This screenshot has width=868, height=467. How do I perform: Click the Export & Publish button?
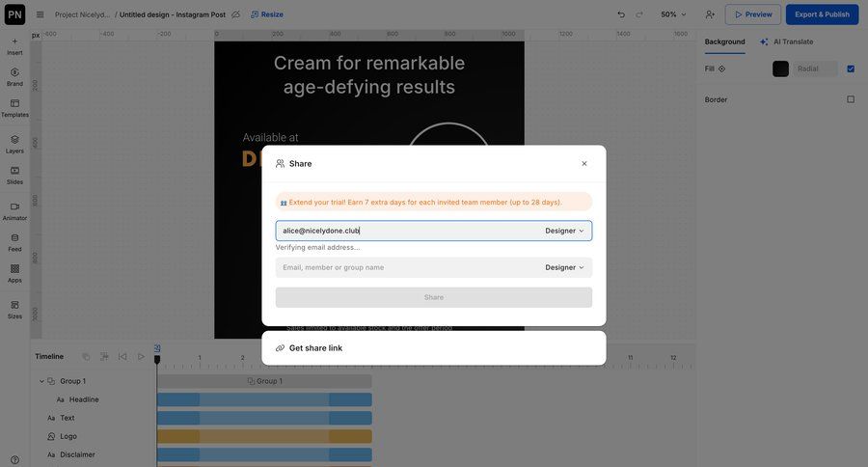click(822, 14)
